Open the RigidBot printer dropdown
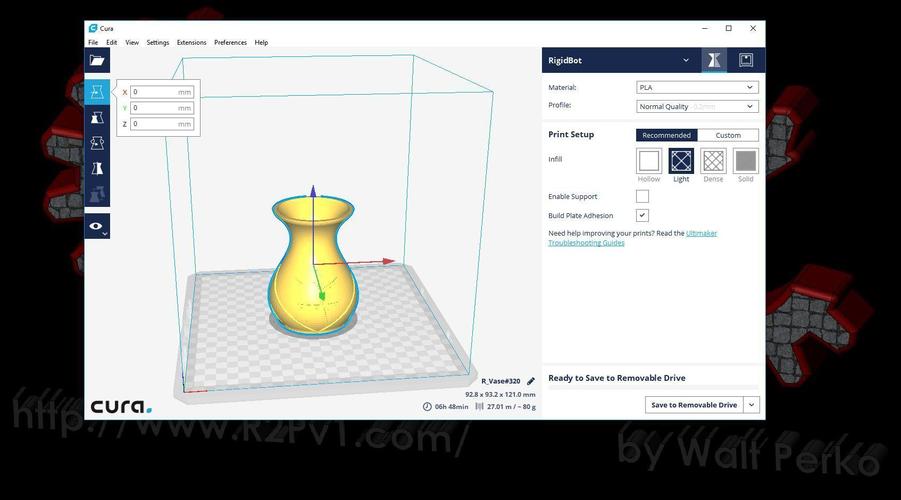The height and width of the screenshot is (500, 901). tap(619, 60)
